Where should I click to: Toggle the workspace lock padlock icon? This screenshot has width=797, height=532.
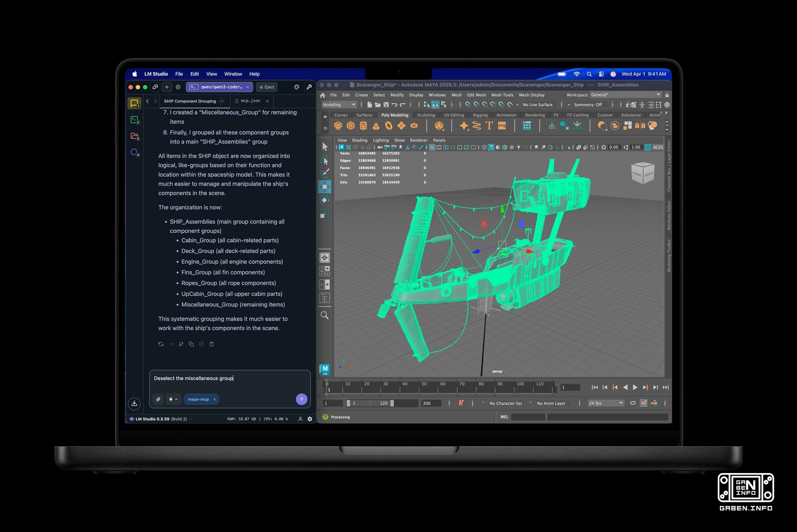[x=667, y=94]
